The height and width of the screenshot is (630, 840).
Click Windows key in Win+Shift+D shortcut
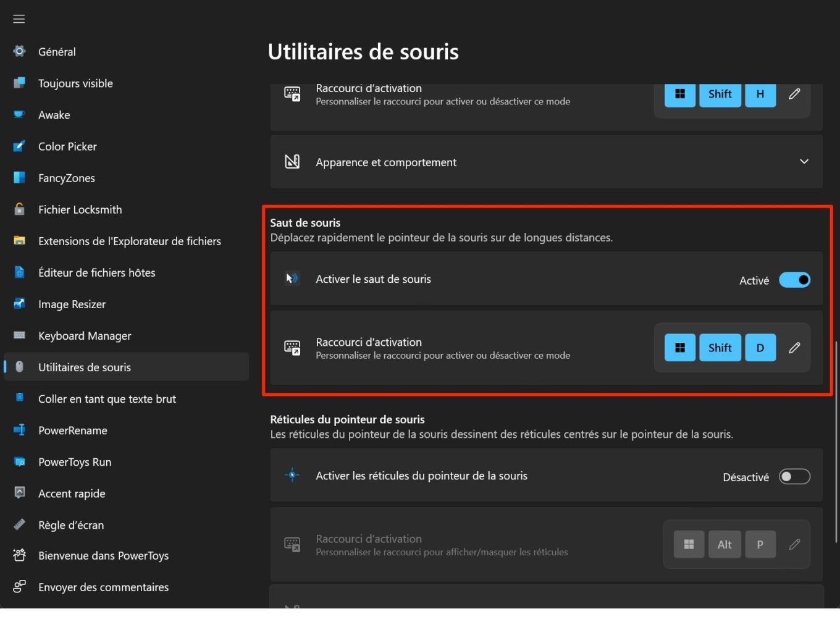point(680,348)
